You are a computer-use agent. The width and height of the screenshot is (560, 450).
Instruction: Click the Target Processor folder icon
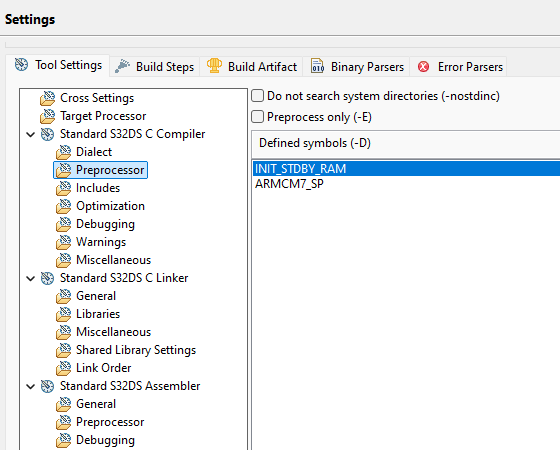click(48, 116)
